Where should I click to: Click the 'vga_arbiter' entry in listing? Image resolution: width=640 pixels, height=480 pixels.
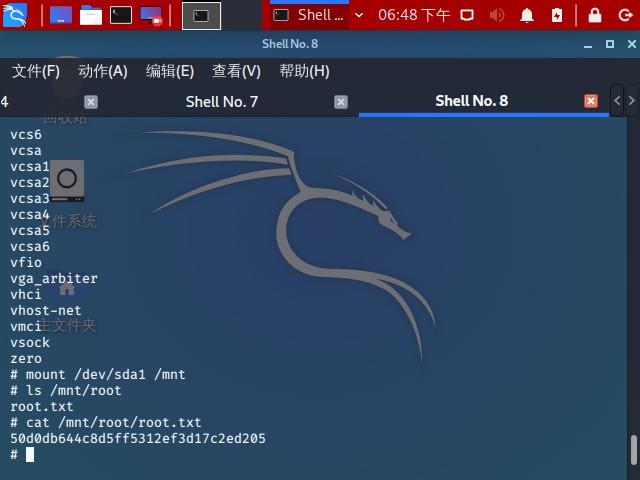(54, 278)
